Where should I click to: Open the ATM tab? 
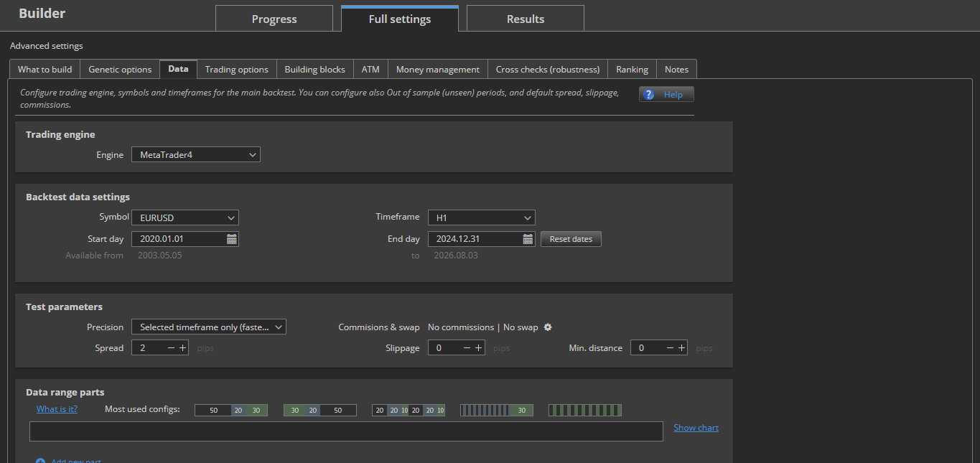(370, 70)
